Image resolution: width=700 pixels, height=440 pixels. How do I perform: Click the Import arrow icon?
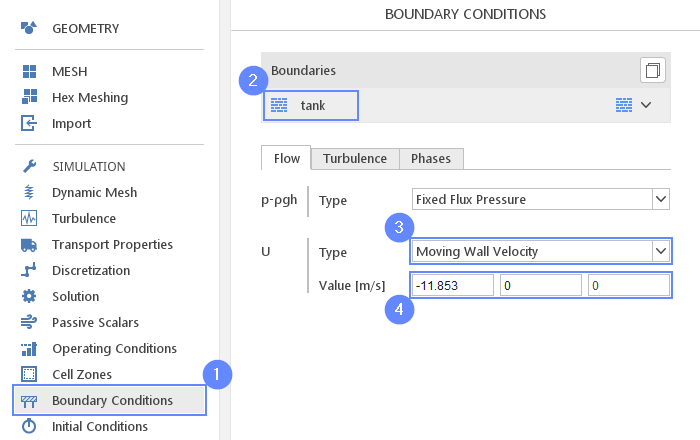[x=29, y=123]
